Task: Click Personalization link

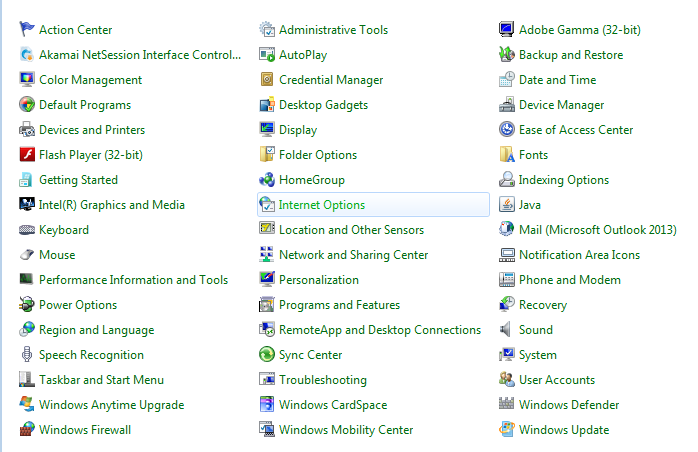Action: click(x=319, y=280)
